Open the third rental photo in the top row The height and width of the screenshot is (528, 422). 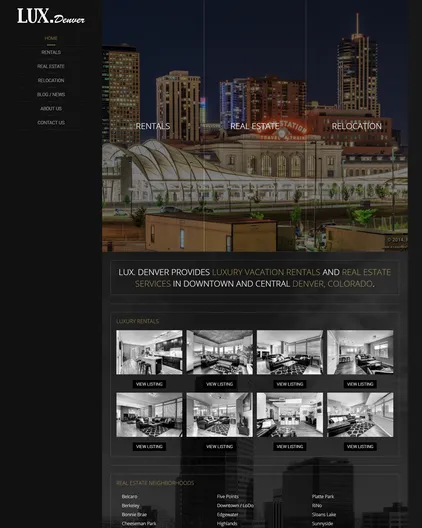tap(290, 352)
